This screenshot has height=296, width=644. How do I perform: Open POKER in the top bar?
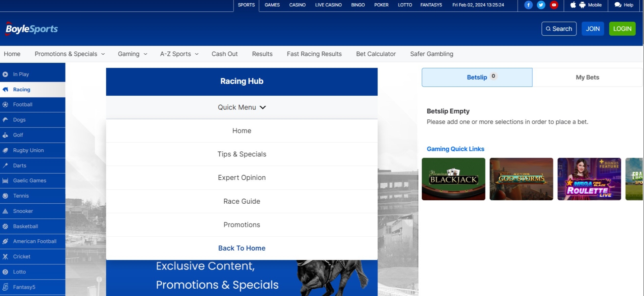coord(381,5)
